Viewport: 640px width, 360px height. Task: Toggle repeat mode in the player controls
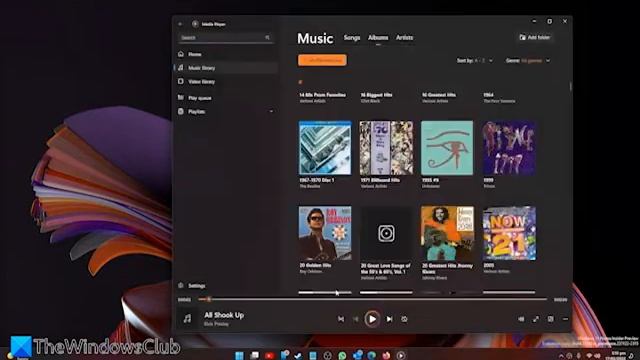pyautogui.click(x=404, y=319)
